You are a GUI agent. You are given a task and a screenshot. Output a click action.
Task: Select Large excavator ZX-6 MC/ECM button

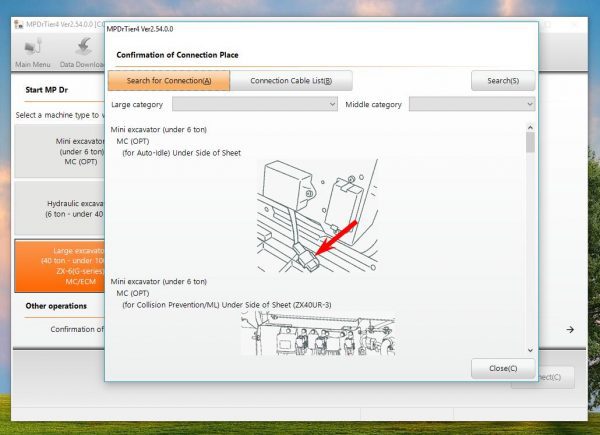click(59, 266)
